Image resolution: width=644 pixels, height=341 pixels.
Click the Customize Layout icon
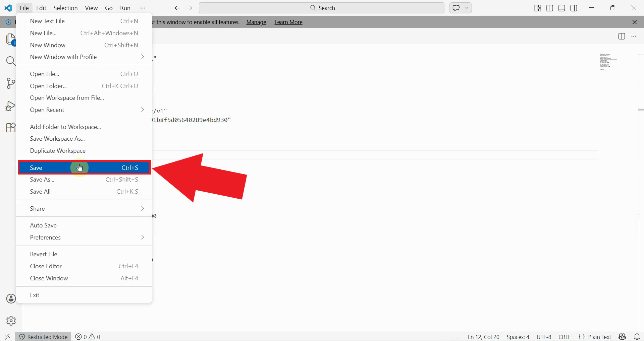(537, 8)
